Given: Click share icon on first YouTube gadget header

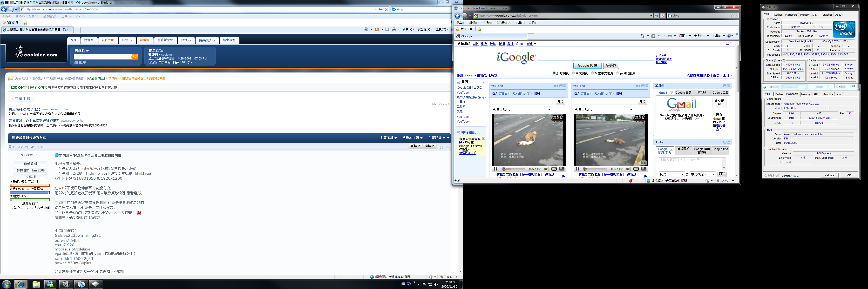Looking at the screenshot, I should coord(556,86).
